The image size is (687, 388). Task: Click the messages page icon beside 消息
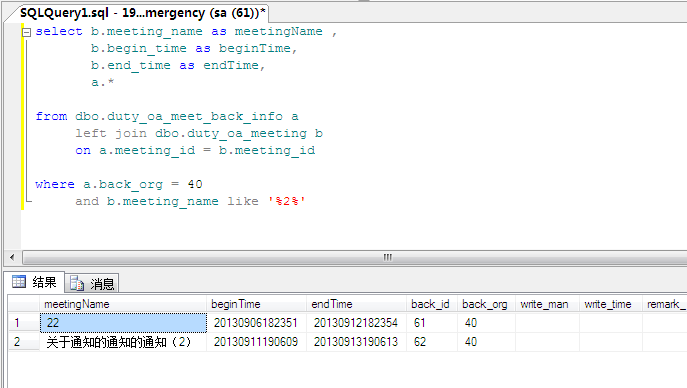click(x=77, y=284)
